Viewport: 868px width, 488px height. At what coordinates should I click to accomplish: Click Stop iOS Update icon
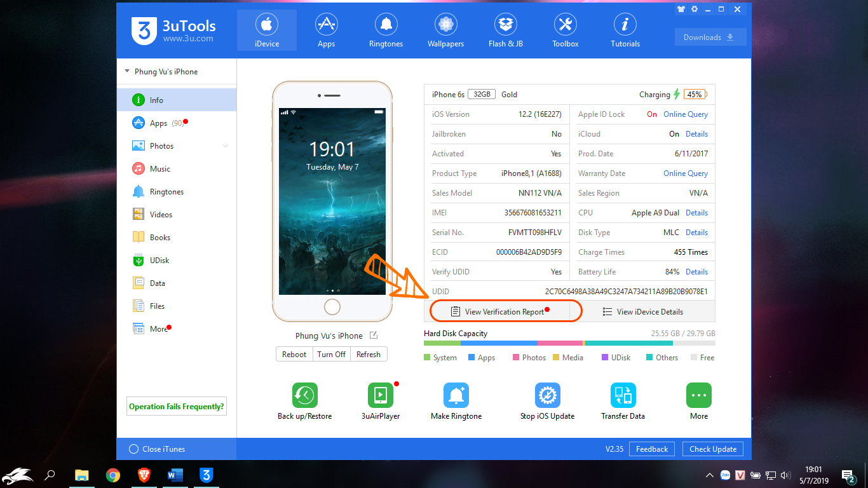tap(547, 395)
